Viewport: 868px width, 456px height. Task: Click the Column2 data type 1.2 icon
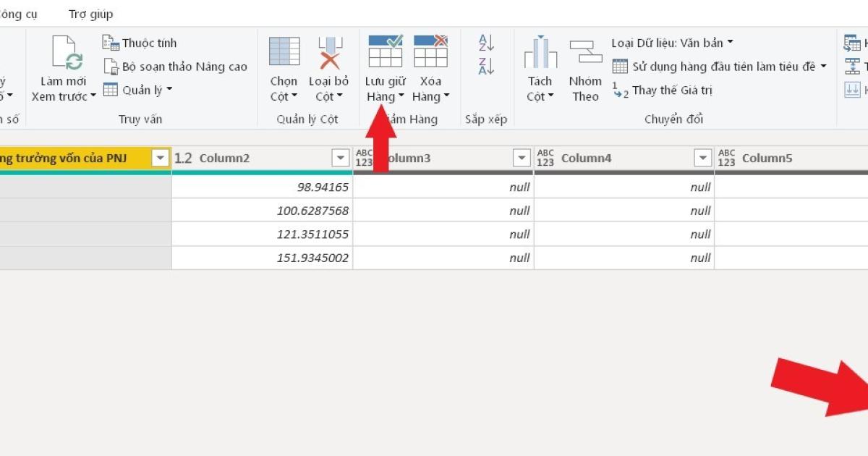click(184, 158)
